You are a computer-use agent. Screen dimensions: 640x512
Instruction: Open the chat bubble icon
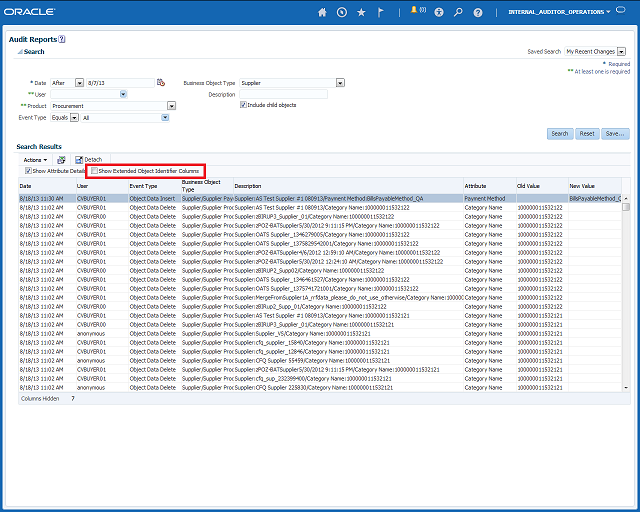[620, 10]
